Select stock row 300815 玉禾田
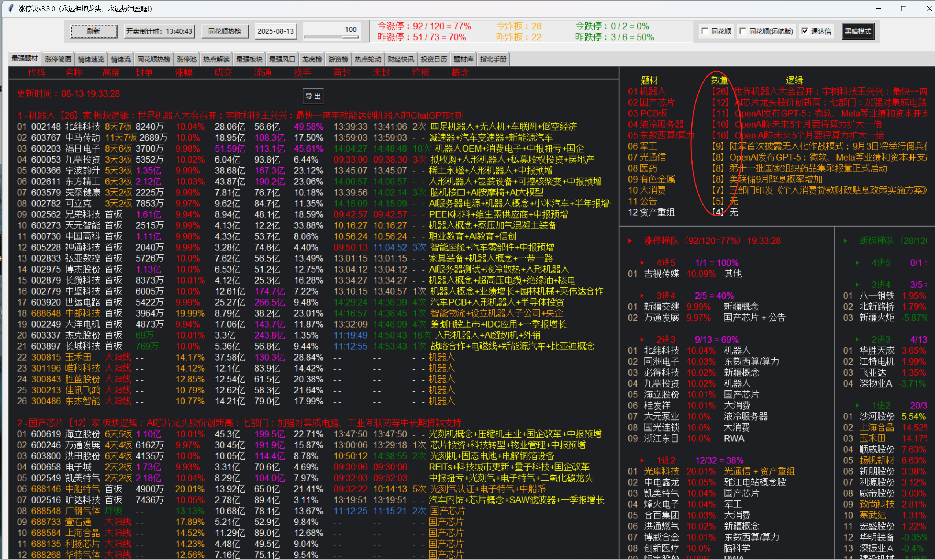 tap(236, 357)
